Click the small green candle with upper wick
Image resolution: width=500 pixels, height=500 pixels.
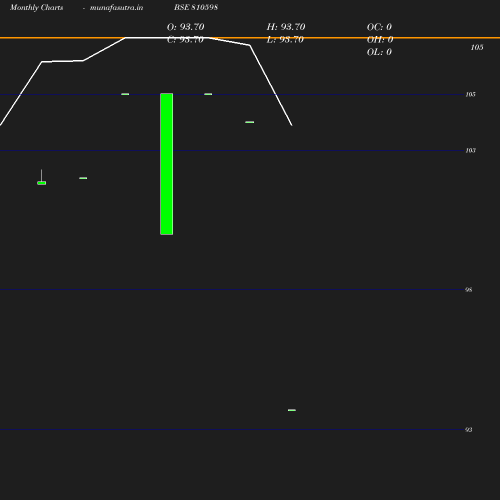coord(42,177)
